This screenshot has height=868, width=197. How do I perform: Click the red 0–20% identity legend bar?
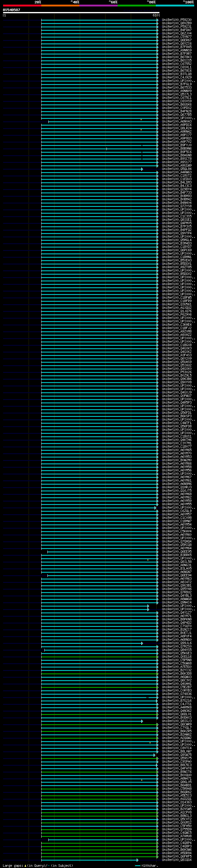coord(22,6)
